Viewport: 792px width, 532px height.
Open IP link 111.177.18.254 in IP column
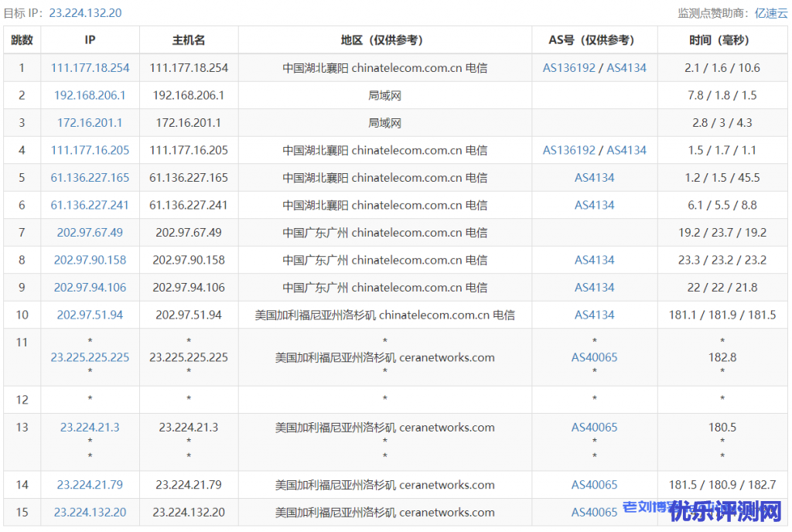coord(90,68)
